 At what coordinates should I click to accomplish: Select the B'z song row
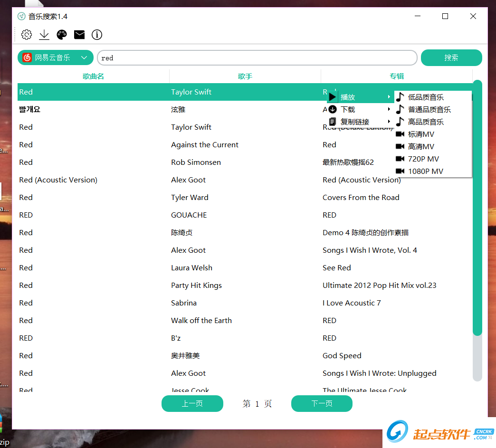(x=245, y=338)
